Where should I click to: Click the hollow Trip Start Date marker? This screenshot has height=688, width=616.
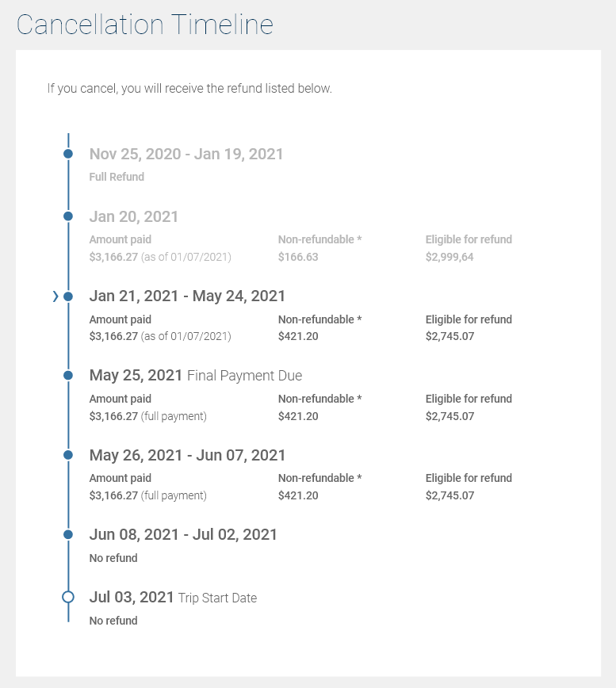(68, 597)
